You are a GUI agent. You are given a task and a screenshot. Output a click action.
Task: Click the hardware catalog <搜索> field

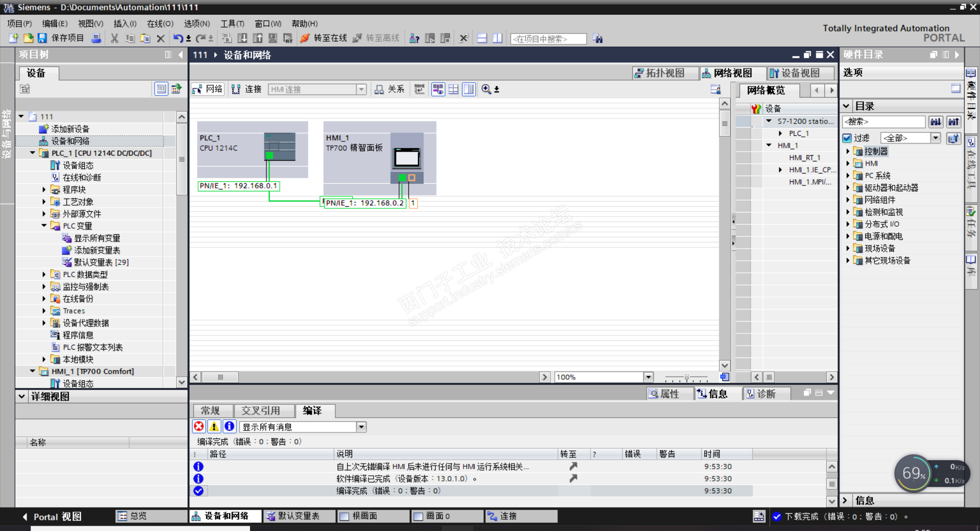[884, 122]
